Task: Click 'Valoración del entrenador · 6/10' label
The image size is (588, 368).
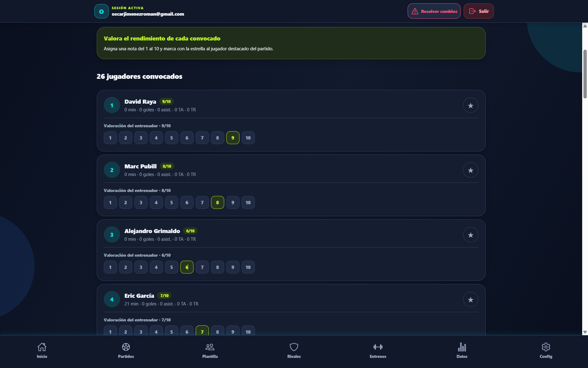Action: (137, 255)
